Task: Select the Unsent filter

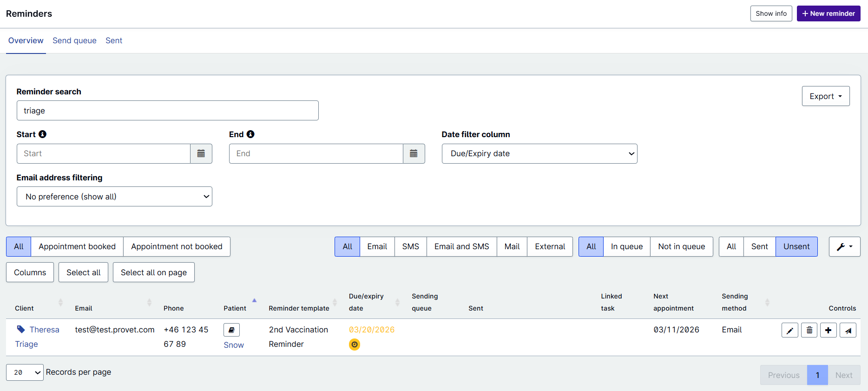Action: (x=796, y=246)
